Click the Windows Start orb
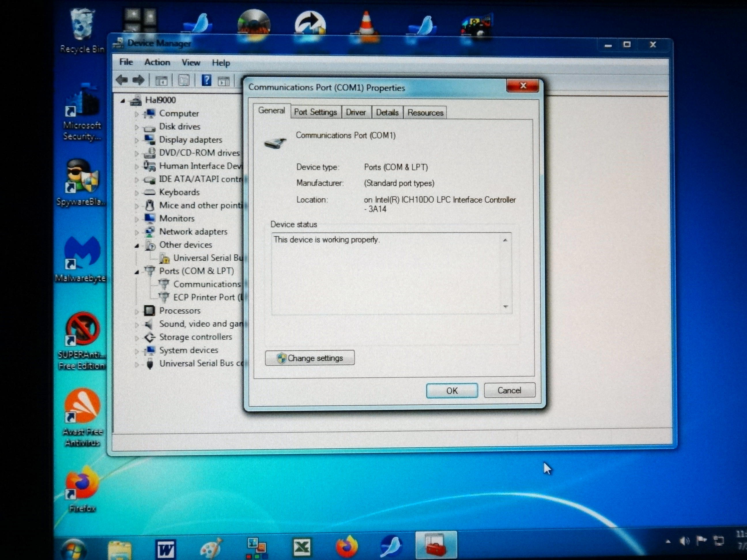 73,550
